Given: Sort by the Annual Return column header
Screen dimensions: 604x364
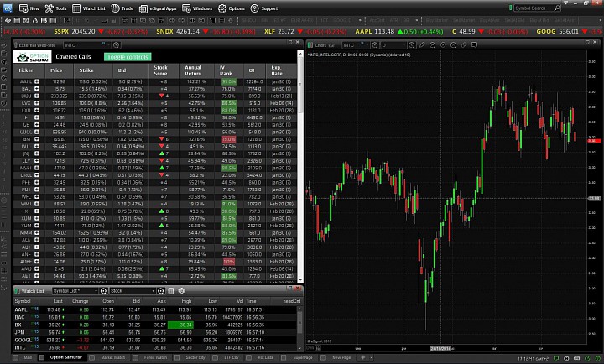Looking at the screenshot, I should (x=194, y=70).
